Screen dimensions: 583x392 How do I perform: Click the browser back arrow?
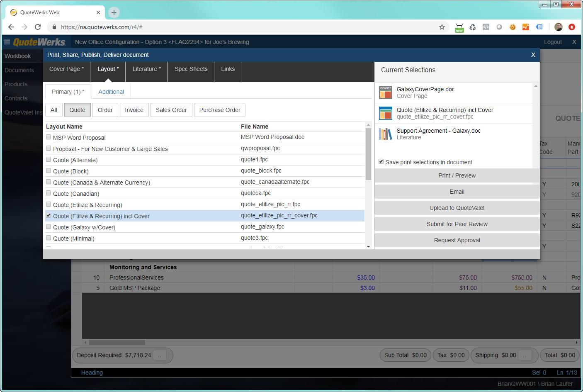11,27
